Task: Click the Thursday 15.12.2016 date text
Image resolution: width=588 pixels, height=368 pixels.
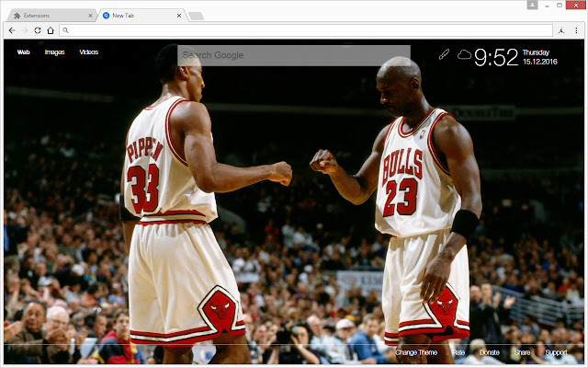Action: [x=540, y=57]
